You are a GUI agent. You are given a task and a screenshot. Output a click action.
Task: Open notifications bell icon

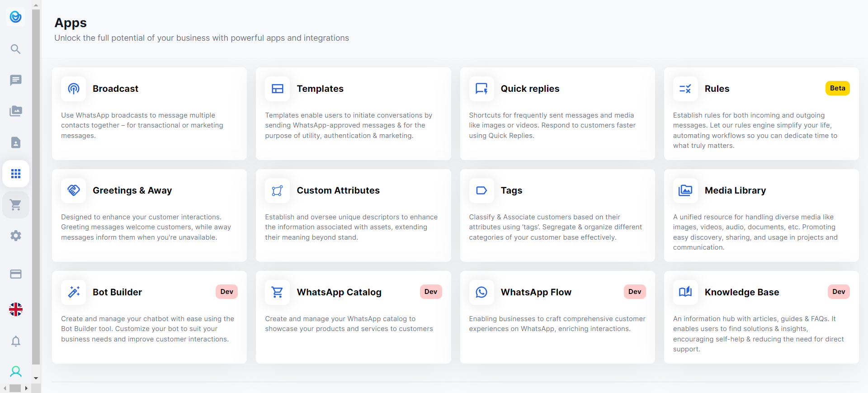click(16, 341)
